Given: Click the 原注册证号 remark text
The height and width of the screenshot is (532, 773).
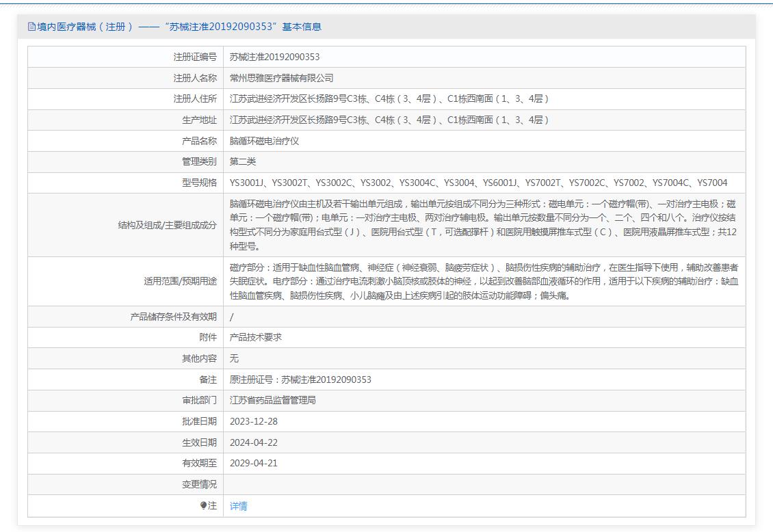Looking at the screenshot, I should click(300, 380).
